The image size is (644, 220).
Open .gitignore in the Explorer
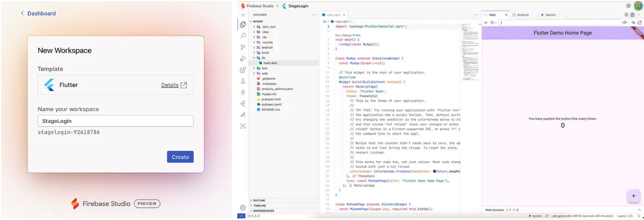click(x=268, y=78)
